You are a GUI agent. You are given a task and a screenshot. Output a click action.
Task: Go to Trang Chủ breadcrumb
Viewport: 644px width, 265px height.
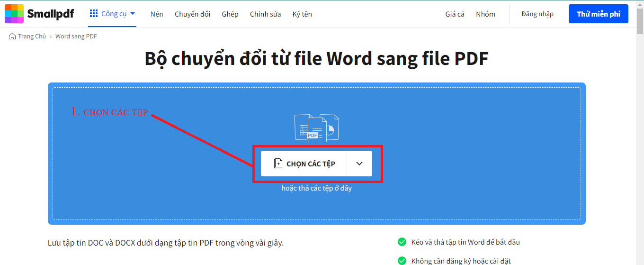[32, 37]
